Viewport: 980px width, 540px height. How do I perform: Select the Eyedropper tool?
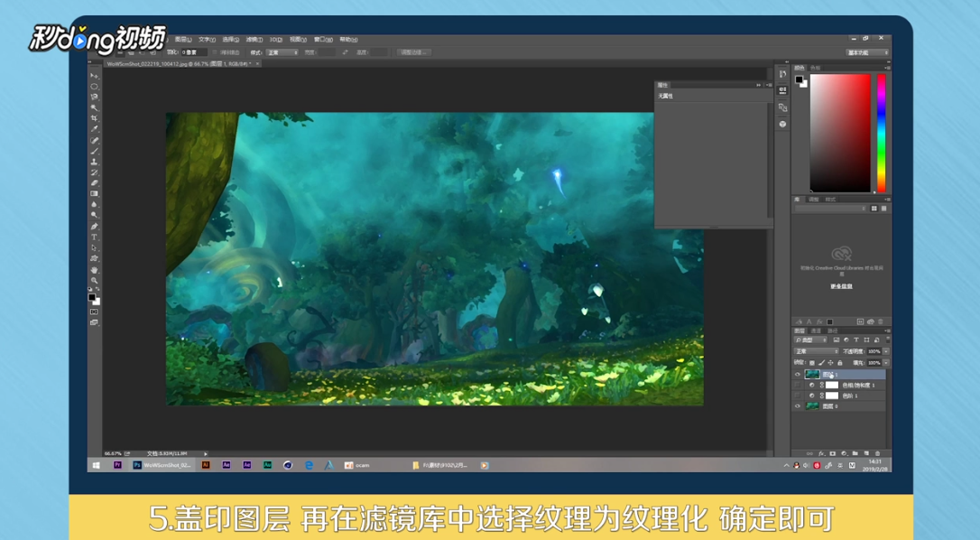(x=95, y=129)
